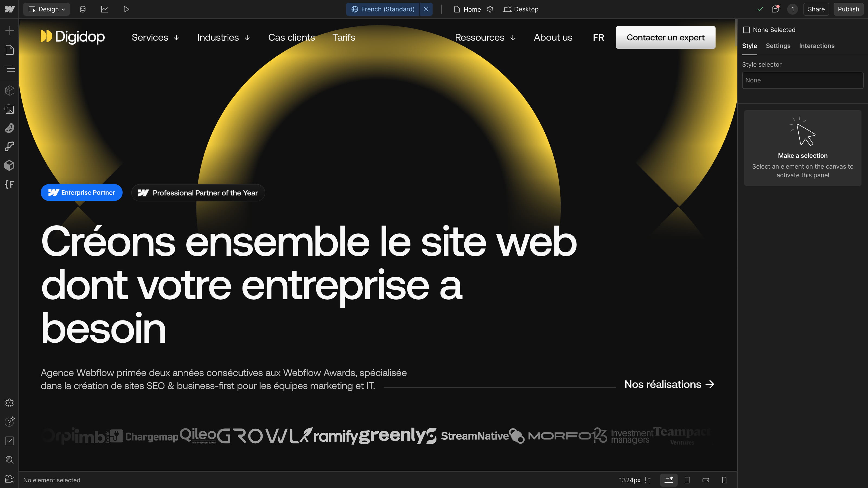Image resolution: width=868 pixels, height=488 pixels.
Task: Open the Style manager panel
Action: pos(9,128)
